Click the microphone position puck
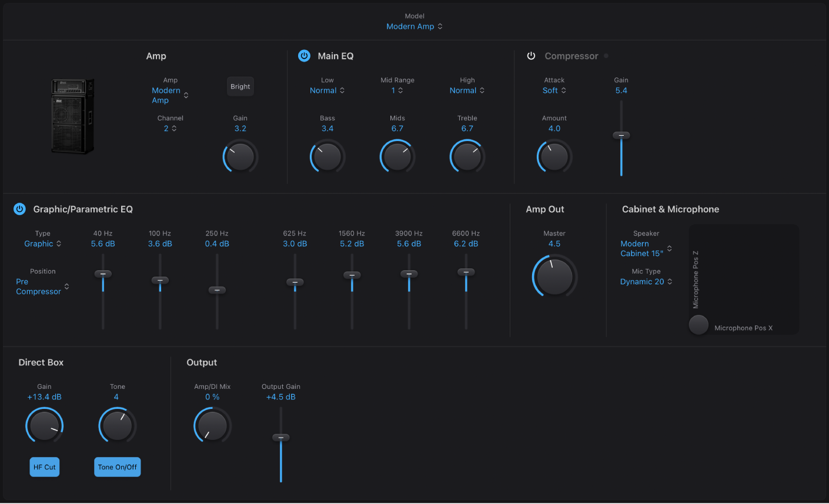 coord(698,325)
